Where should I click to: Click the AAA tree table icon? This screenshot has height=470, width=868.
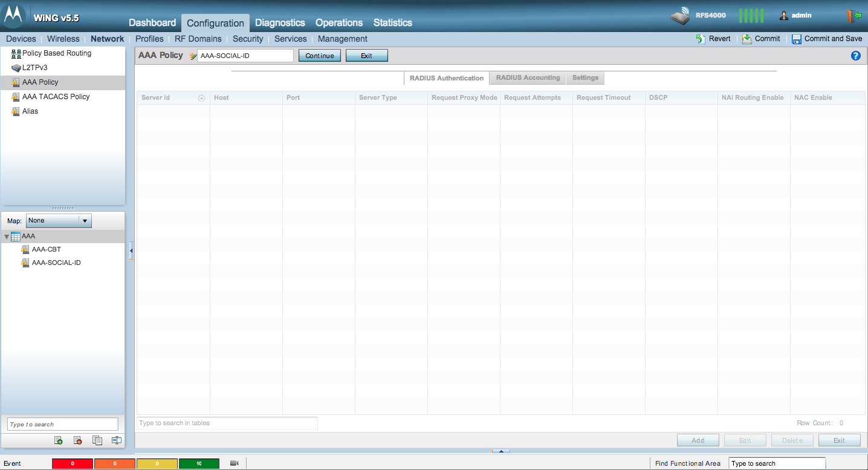(x=16, y=237)
